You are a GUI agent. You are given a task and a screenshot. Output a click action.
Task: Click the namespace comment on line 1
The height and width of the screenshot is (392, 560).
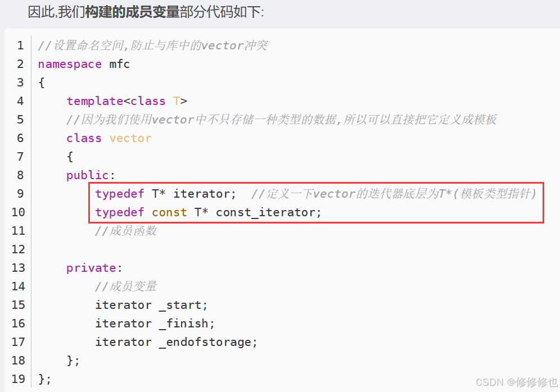tap(153, 45)
